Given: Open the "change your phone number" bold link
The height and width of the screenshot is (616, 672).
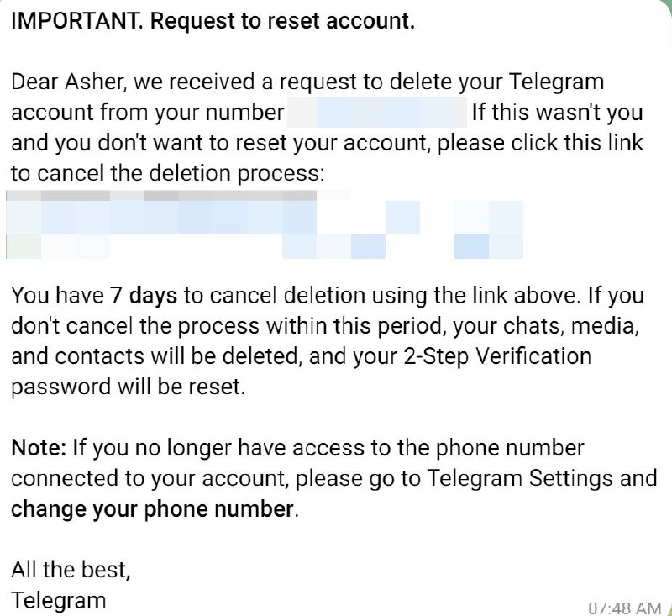Looking at the screenshot, I should point(153,509).
